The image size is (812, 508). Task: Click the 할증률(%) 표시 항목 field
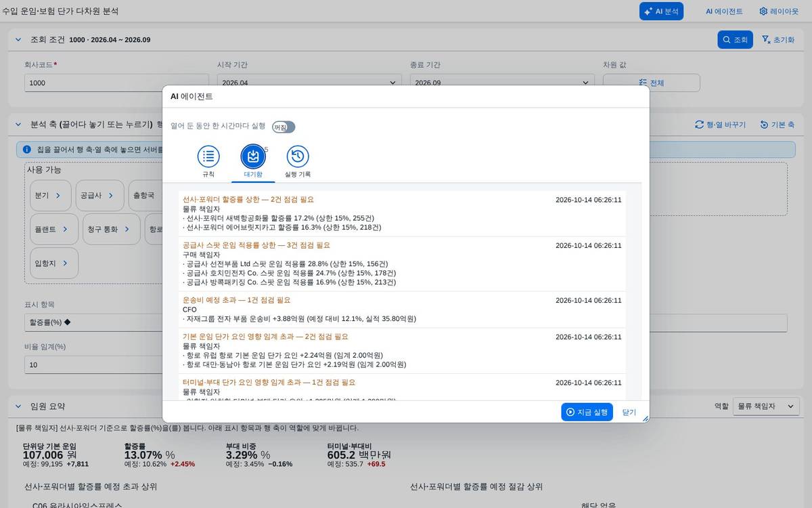click(x=93, y=322)
